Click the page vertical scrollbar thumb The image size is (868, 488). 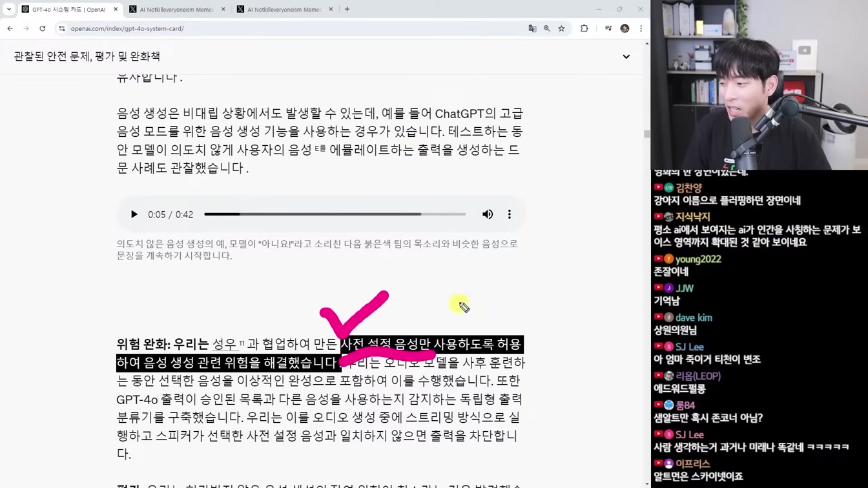[646, 134]
